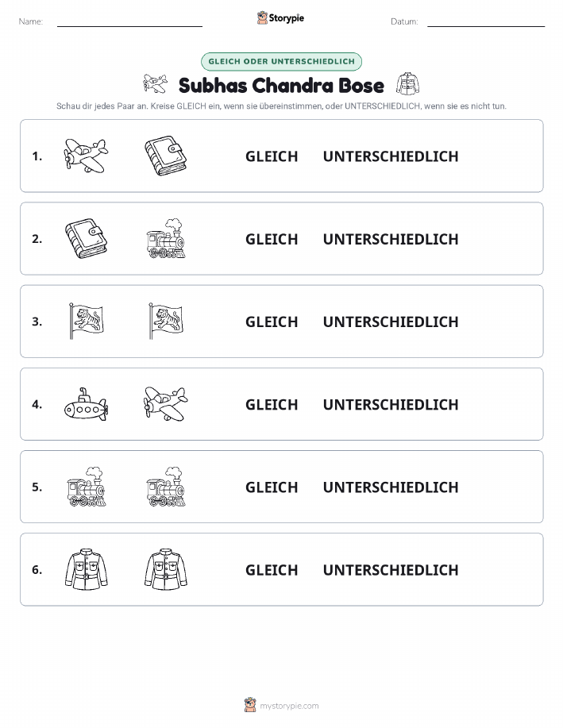Image resolution: width=563 pixels, height=728 pixels.
Task: Click the jacket icon right of the title
Action: click(408, 84)
